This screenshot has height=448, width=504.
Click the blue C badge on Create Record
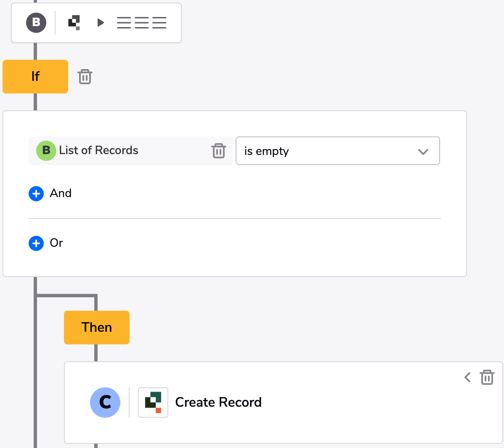pos(105,403)
